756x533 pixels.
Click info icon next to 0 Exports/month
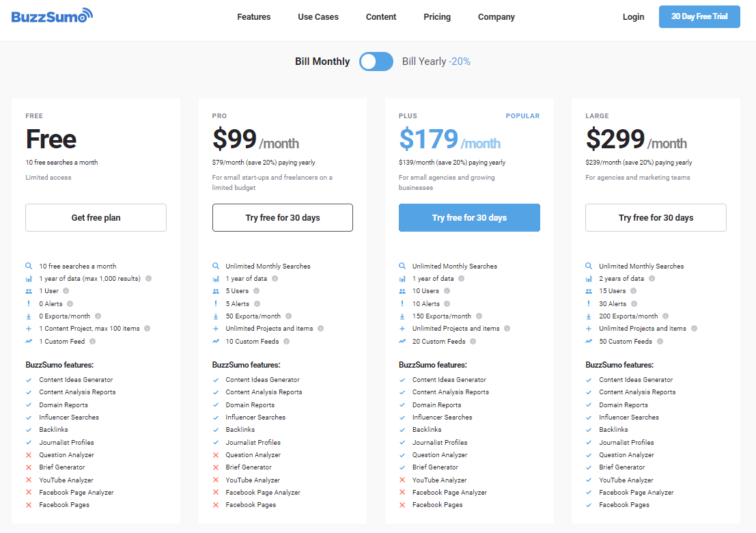pos(98,316)
